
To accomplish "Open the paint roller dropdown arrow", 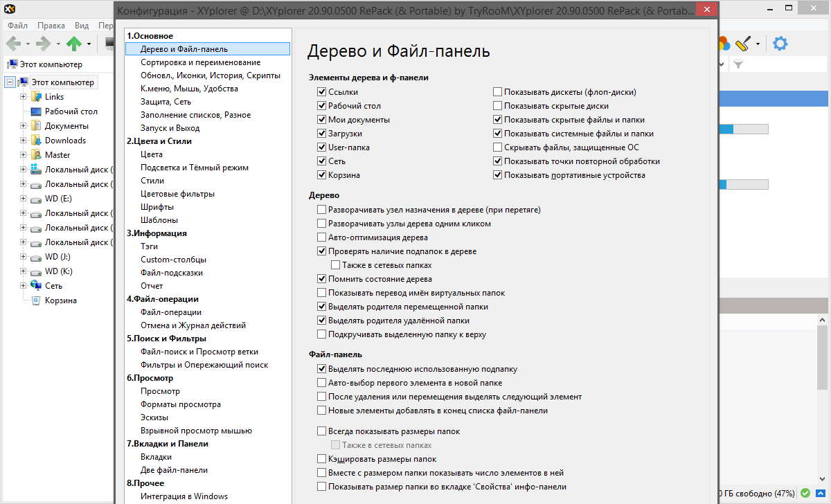I will [x=758, y=44].
